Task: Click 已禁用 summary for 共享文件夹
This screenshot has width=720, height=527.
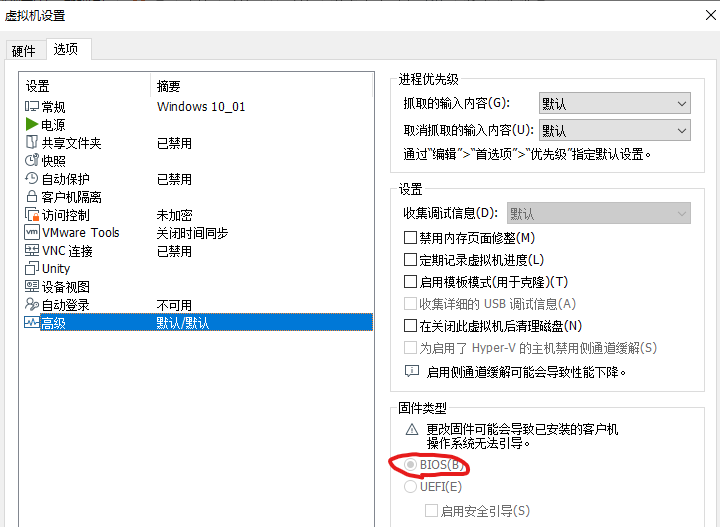Action: tap(174, 143)
